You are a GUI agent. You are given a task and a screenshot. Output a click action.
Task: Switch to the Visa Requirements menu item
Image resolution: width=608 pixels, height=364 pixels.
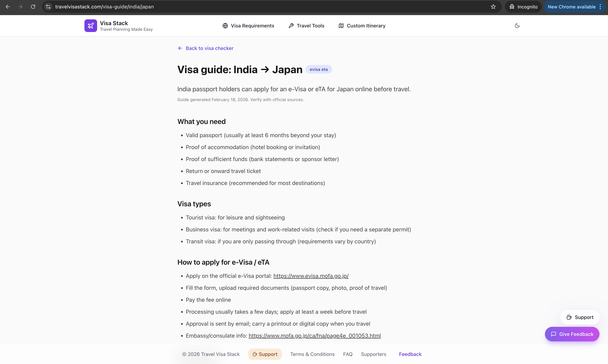coord(252,25)
